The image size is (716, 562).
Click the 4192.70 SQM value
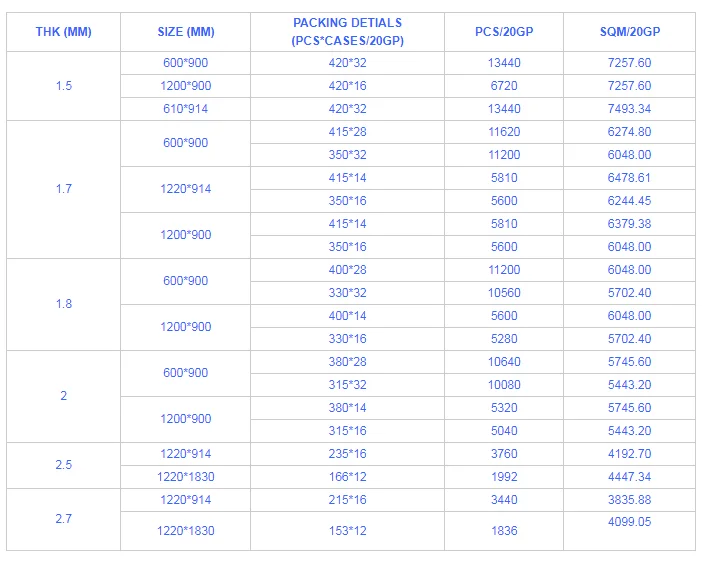tap(629, 454)
